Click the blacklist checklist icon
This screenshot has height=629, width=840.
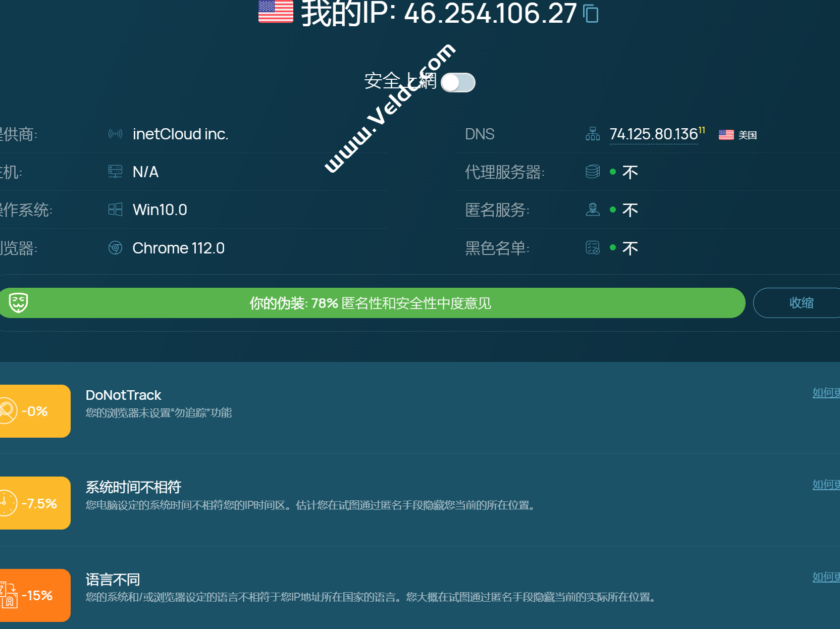click(593, 248)
